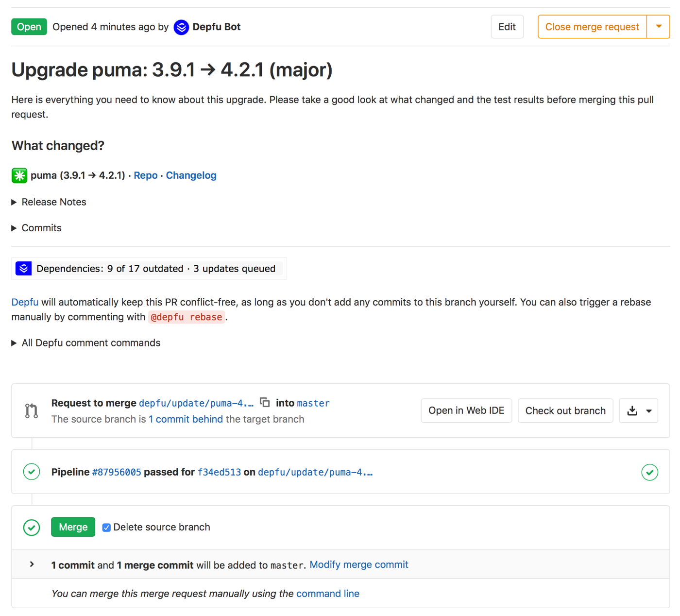
Task: Copy the source branch name
Action: [x=265, y=402]
